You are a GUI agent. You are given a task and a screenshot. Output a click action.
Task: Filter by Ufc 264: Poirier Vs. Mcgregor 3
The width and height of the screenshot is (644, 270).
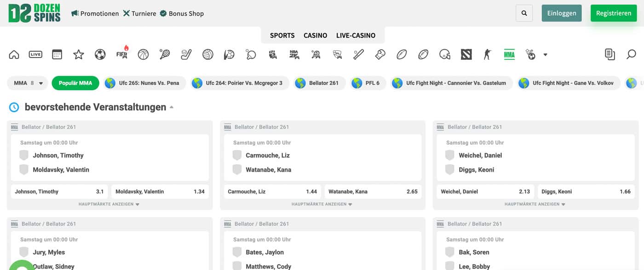pyautogui.click(x=240, y=83)
